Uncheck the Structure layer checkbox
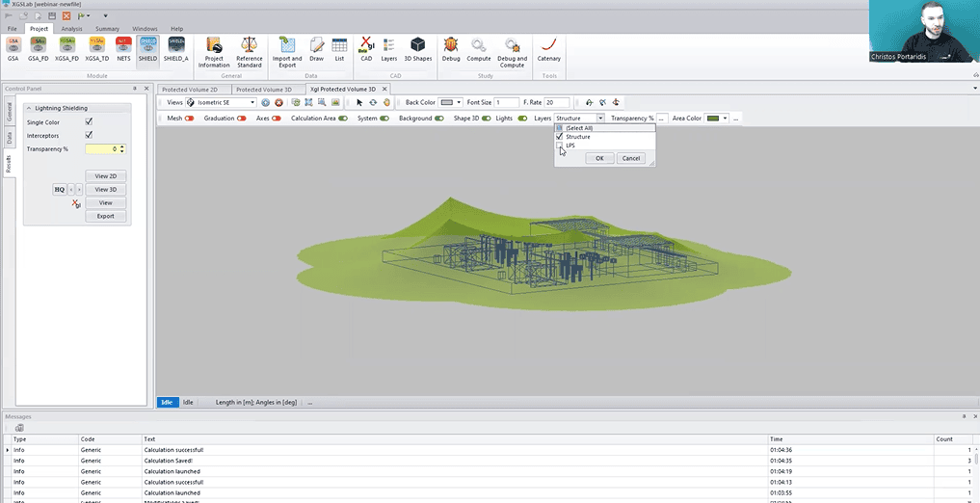Image resolution: width=980 pixels, height=503 pixels. pyautogui.click(x=559, y=136)
